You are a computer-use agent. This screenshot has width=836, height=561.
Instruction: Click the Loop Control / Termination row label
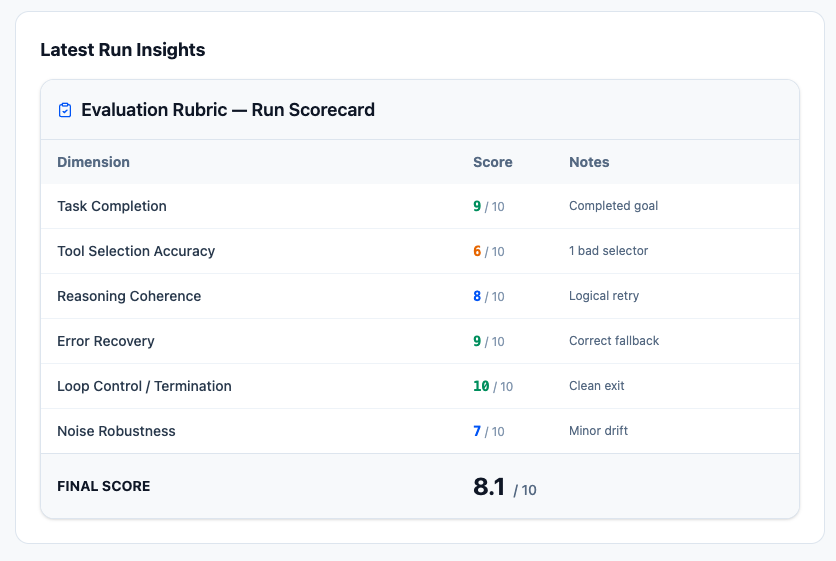pos(144,386)
